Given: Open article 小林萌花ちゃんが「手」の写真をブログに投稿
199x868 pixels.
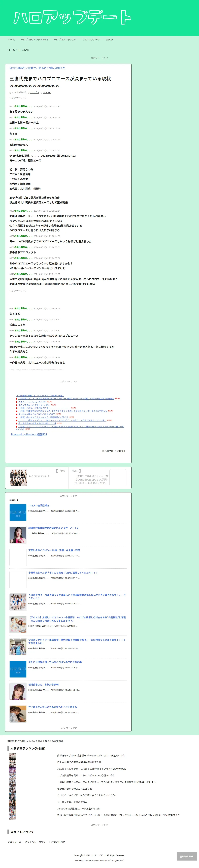Looking at the screenshot, I should [x=63, y=573].
